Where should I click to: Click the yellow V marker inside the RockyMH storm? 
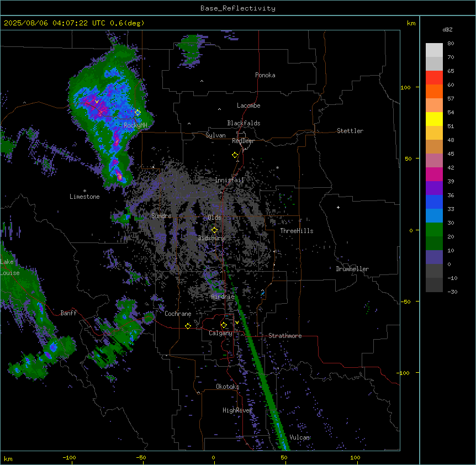(x=97, y=102)
